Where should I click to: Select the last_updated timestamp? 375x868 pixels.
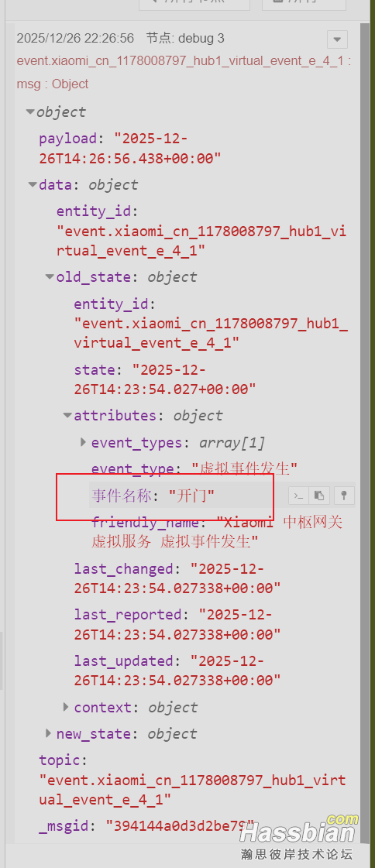[x=177, y=671]
